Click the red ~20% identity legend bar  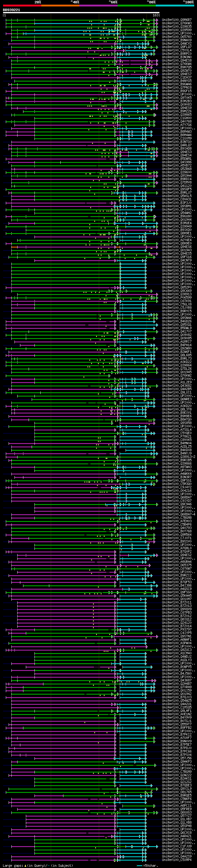(x=22, y=6)
